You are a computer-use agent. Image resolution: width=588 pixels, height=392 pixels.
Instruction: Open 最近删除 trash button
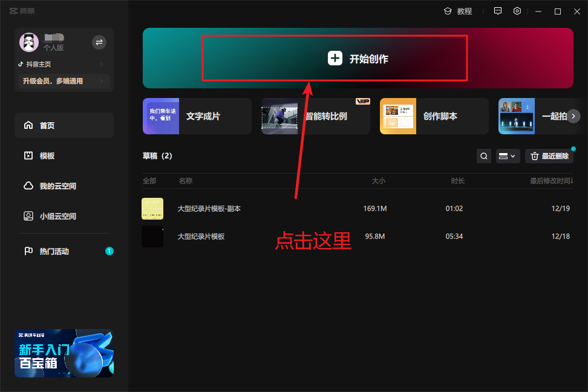[x=549, y=156]
